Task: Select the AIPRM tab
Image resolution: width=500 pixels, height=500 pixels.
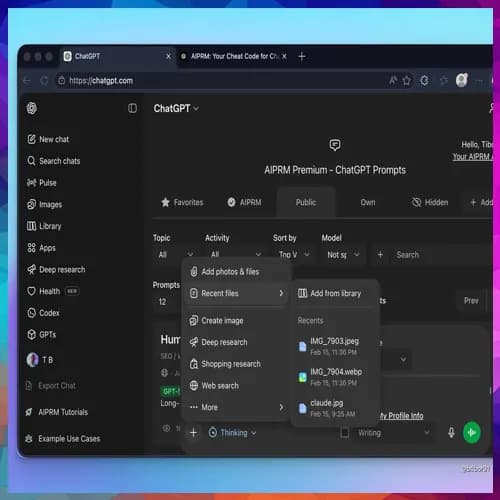Action: point(244,202)
